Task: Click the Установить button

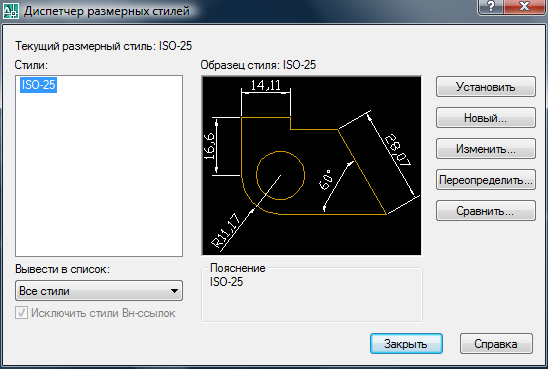Action: pos(485,87)
